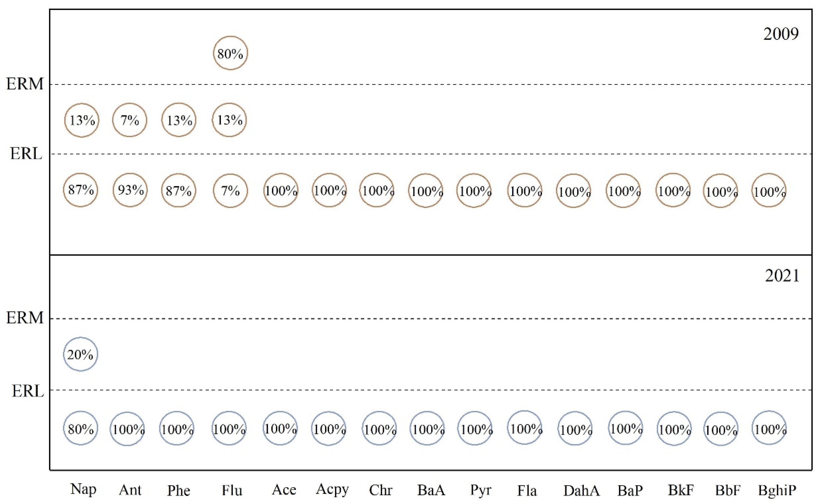Image resolution: width=819 pixels, height=504 pixels.
Task: Click the 13% circle above Nap in 2009
Action: click(82, 120)
